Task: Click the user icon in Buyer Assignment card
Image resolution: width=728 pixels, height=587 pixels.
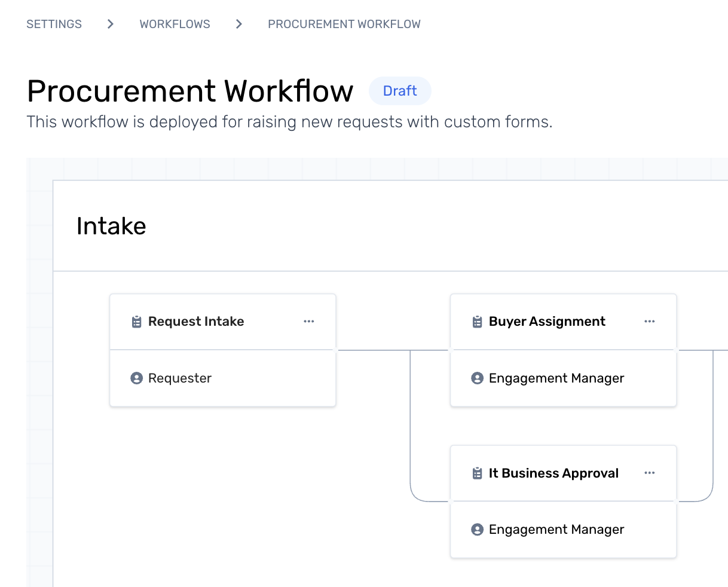Action: point(477,378)
